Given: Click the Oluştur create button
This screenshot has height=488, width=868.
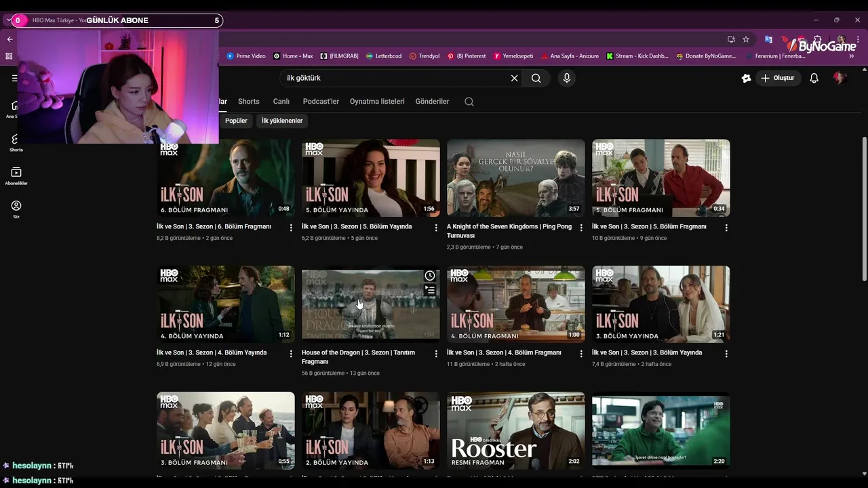Looking at the screenshot, I should [777, 78].
